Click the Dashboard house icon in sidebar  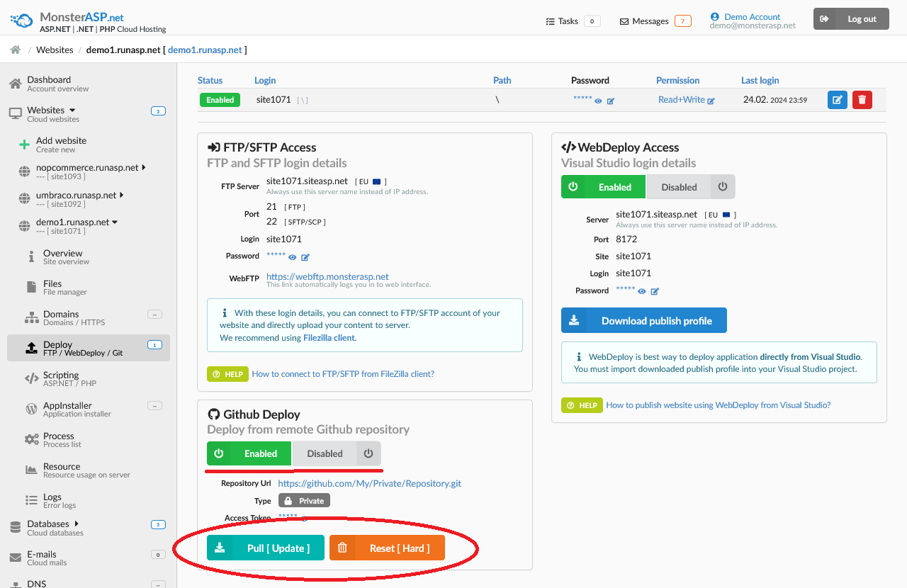pyautogui.click(x=16, y=84)
